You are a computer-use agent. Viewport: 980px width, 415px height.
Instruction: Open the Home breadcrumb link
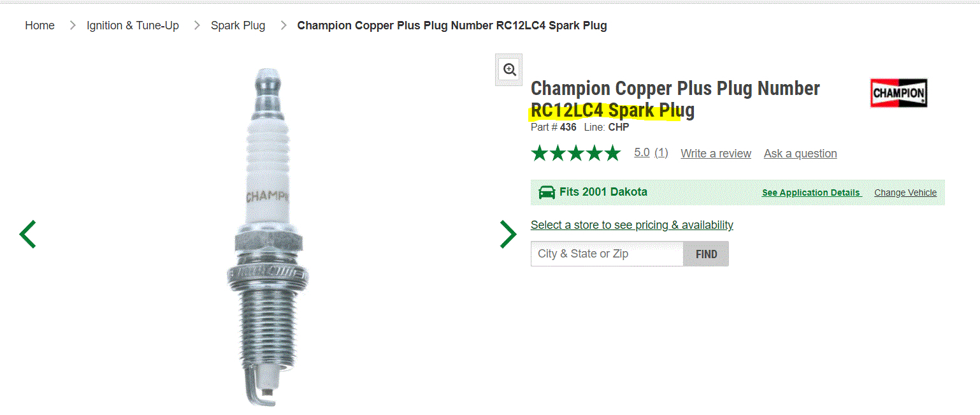(x=40, y=25)
